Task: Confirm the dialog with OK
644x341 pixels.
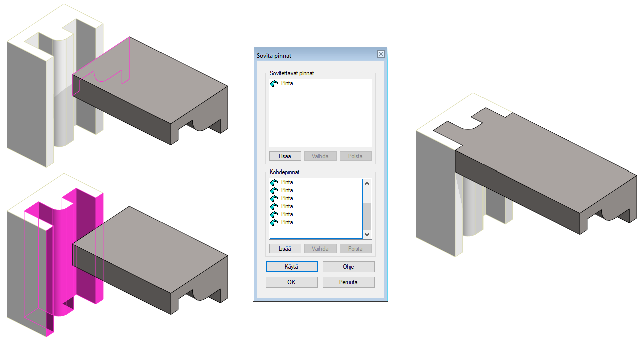Action: 291,282
